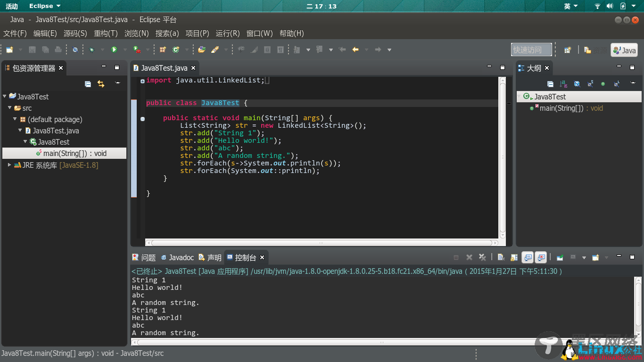Screen dimensions: 644x362
Task: Open the Next Annotation dropdown arrow
Action: (x=308, y=49)
